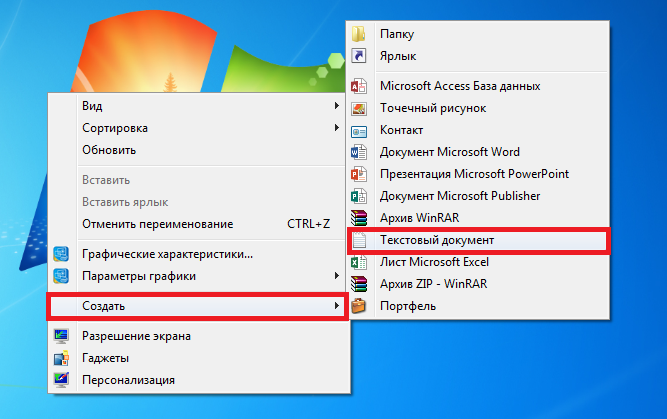Select Лист Microsoft Excel entry

click(478, 262)
